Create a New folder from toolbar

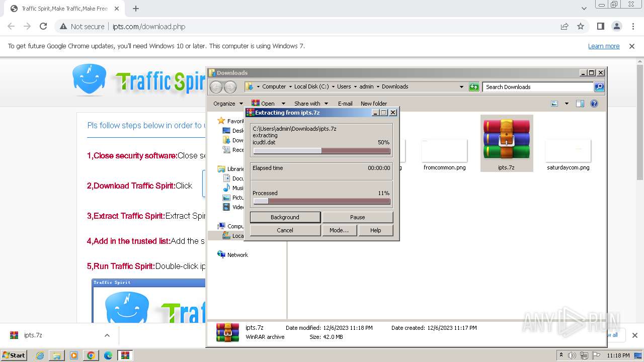coord(374,104)
